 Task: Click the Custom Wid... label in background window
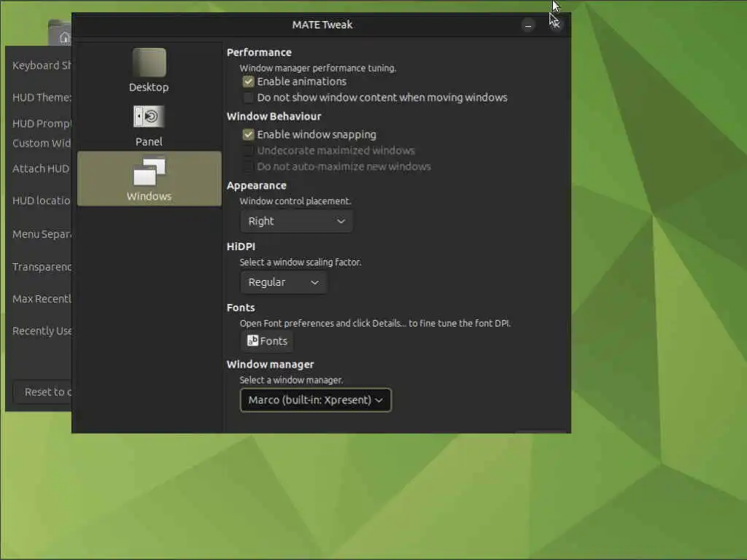click(42, 144)
